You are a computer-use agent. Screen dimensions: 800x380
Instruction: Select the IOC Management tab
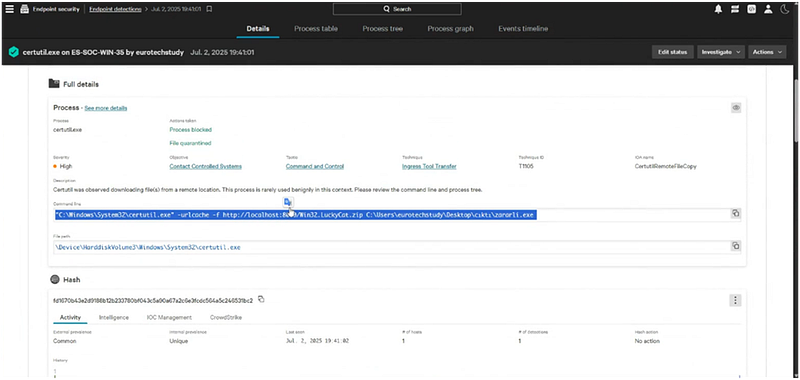169,317
